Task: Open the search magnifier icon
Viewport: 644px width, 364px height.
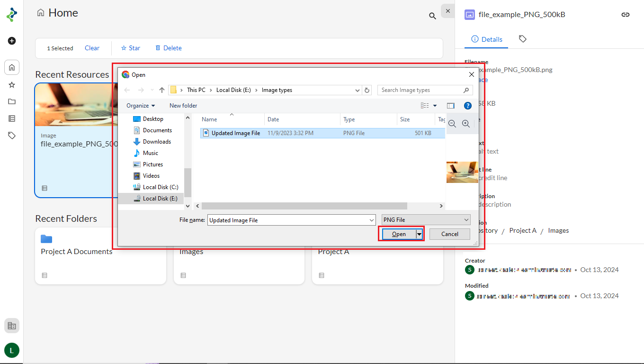Action: [432, 16]
